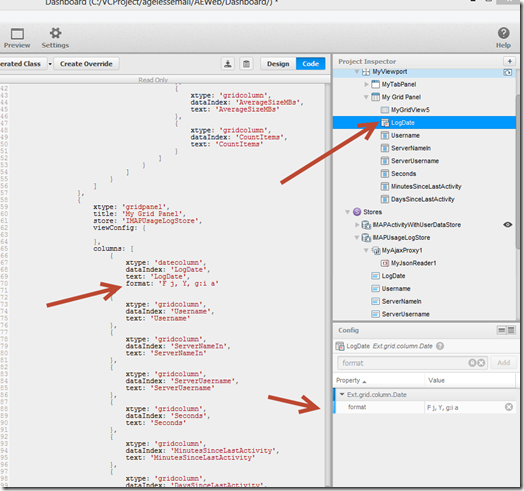524x491 pixels.
Task: Click the IMAPUsageLogStore icon
Action: (366, 238)
